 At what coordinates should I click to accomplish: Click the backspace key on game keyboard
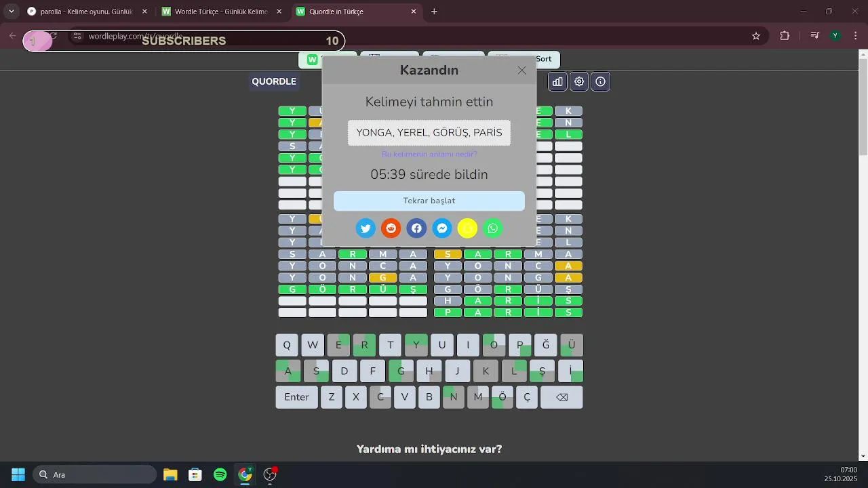561,397
